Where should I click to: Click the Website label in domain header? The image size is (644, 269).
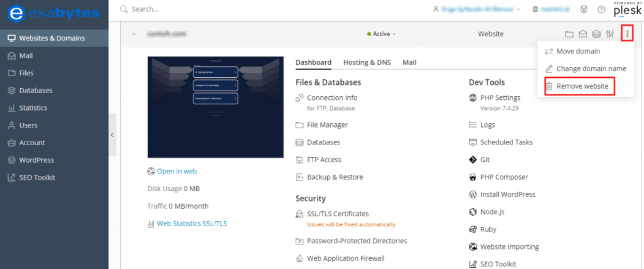(x=491, y=34)
